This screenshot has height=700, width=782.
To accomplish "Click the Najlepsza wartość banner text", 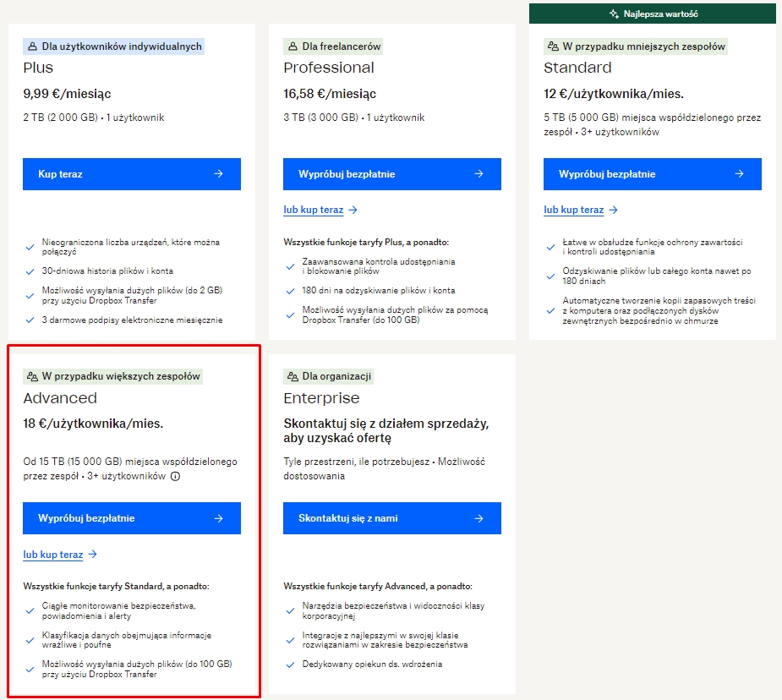I will coord(660,14).
